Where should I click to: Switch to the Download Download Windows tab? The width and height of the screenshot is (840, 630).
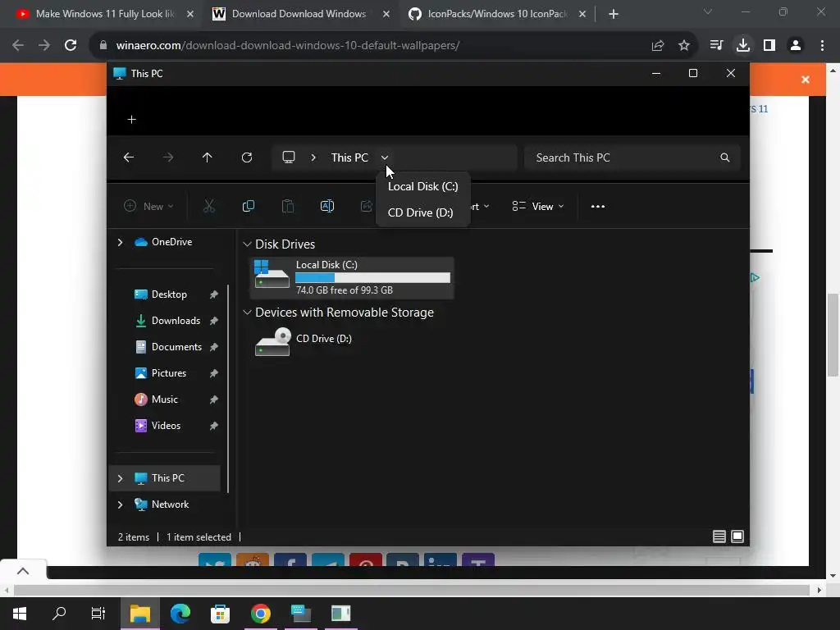tap(299, 14)
